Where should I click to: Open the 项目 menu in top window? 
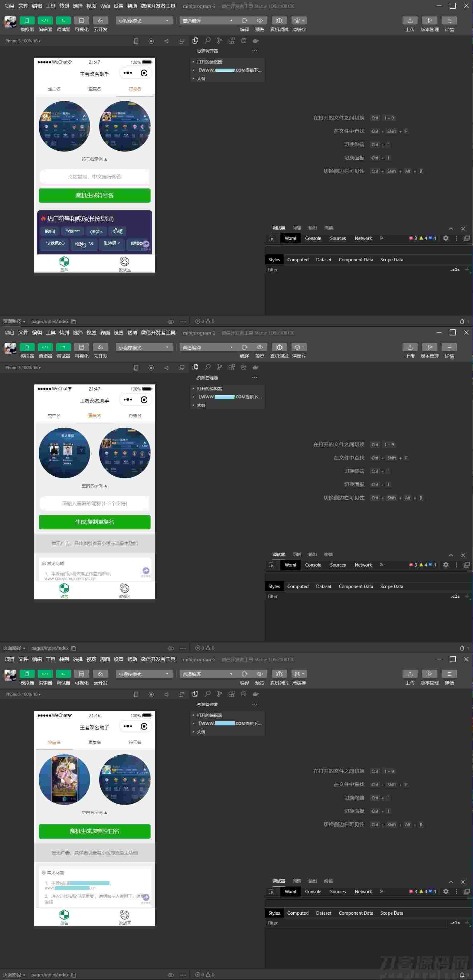pos(9,6)
